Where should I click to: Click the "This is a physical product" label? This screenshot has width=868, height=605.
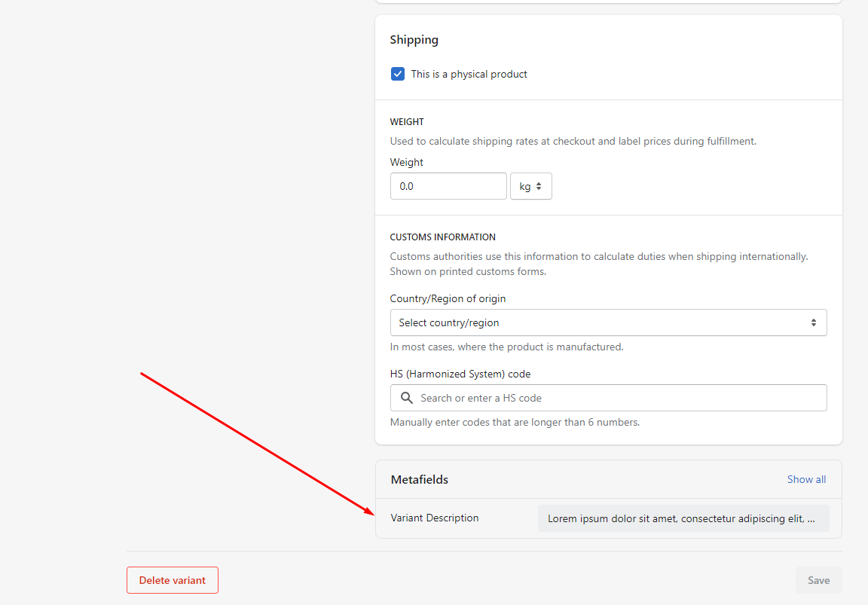pos(469,74)
